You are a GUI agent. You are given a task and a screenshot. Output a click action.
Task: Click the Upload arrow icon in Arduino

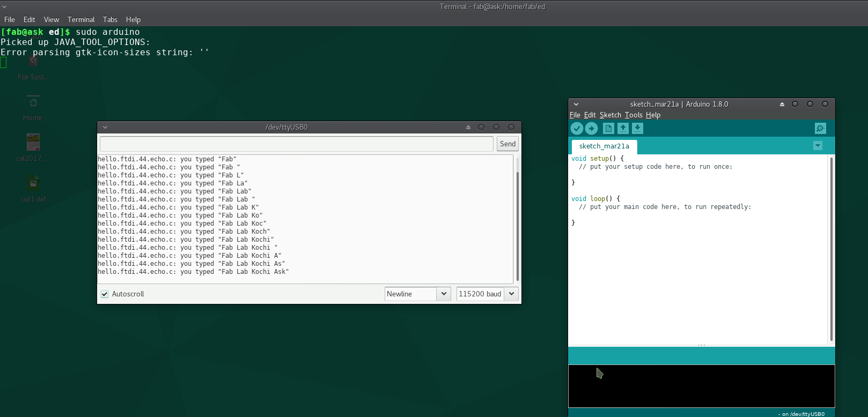pos(591,129)
